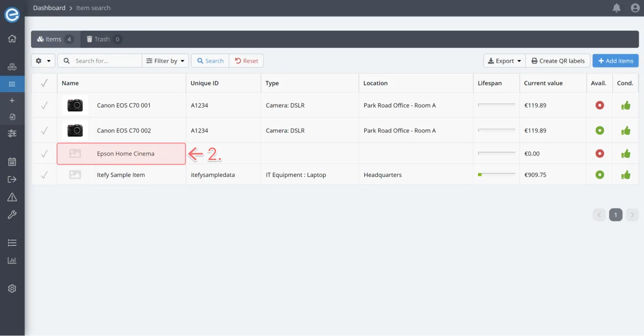Image resolution: width=644 pixels, height=336 pixels.
Task: Click the thumbs-up condition icon for Epson Home Cinema
Action: [626, 154]
